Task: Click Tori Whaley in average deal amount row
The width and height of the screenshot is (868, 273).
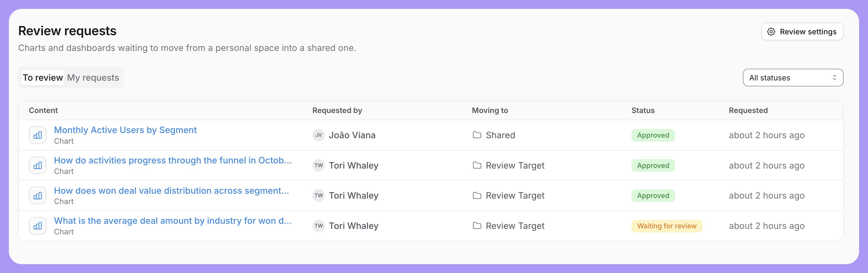Action: point(354,226)
